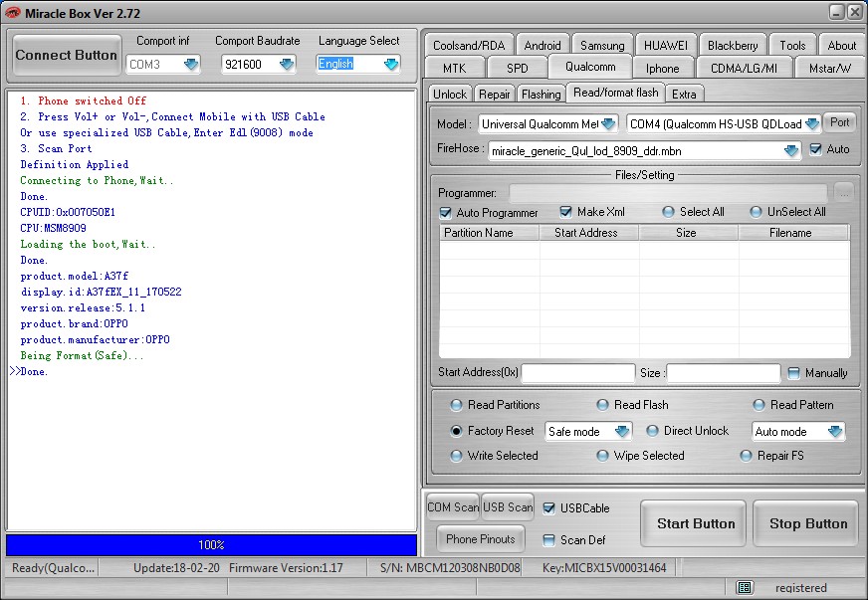Click the Size input field
This screenshot has width=868, height=600.
724,373
